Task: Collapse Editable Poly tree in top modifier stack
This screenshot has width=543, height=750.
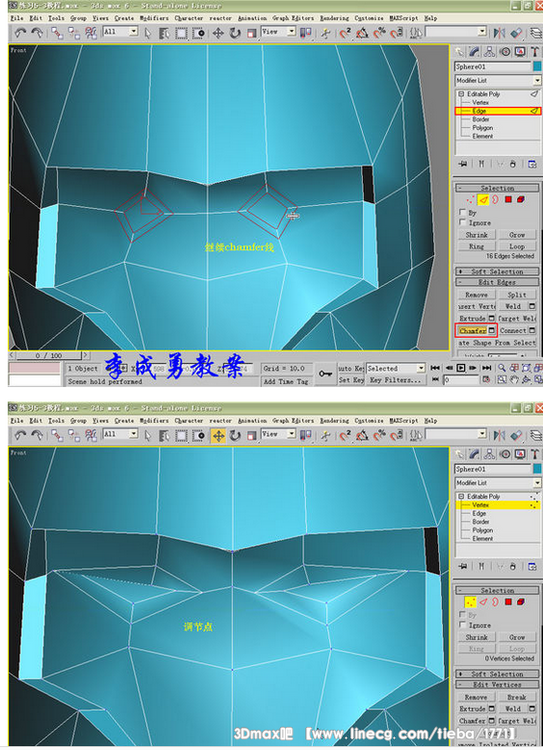Action: tap(461, 94)
